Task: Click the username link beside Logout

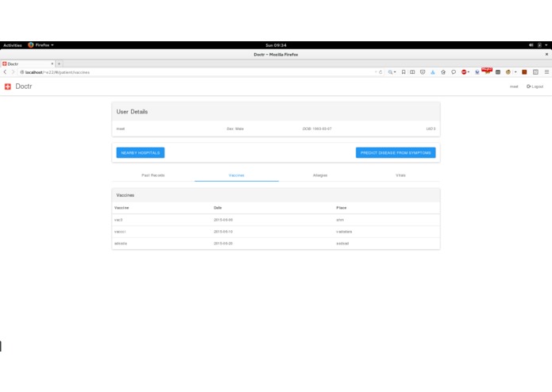Action: pos(514,86)
